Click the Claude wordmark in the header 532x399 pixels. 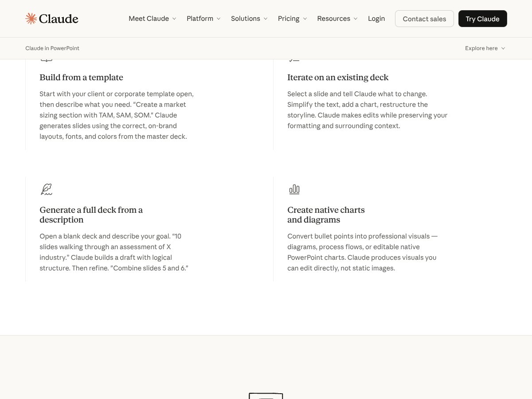[58, 19]
